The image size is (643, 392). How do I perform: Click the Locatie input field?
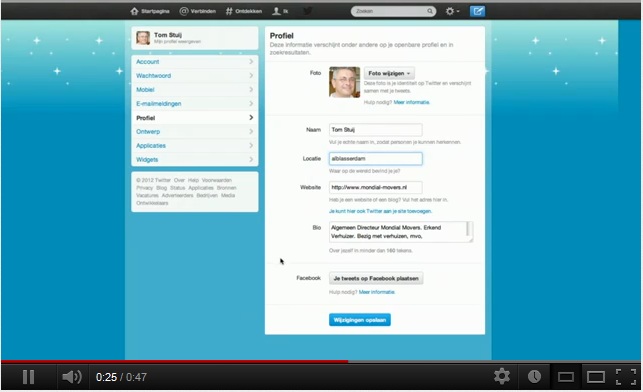(x=376, y=159)
